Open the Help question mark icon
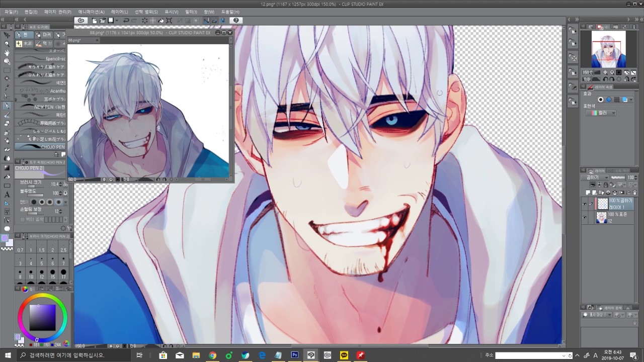The image size is (644, 362). pyautogui.click(x=236, y=21)
